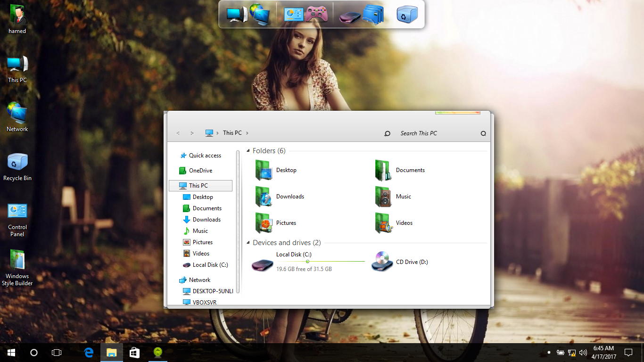The height and width of the screenshot is (362, 644).
Task: Click the Local Disk (C:) capacity bar
Action: [x=321, y=261]
